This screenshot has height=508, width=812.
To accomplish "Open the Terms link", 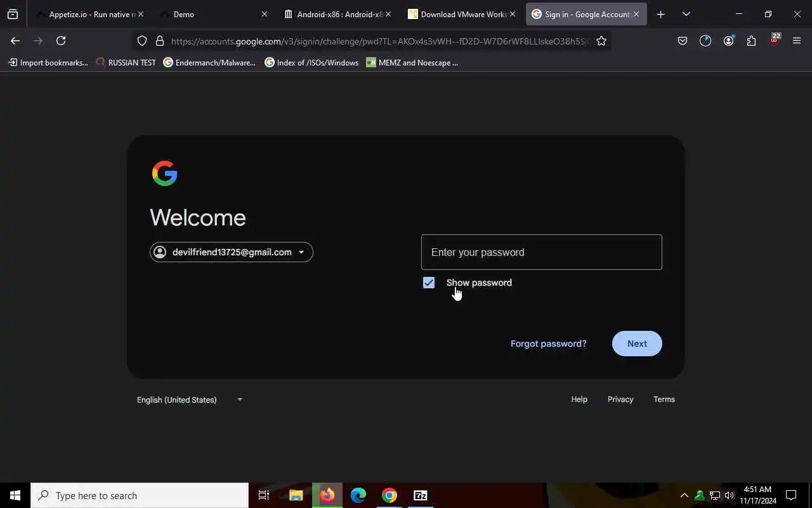I will pos(664,399).
